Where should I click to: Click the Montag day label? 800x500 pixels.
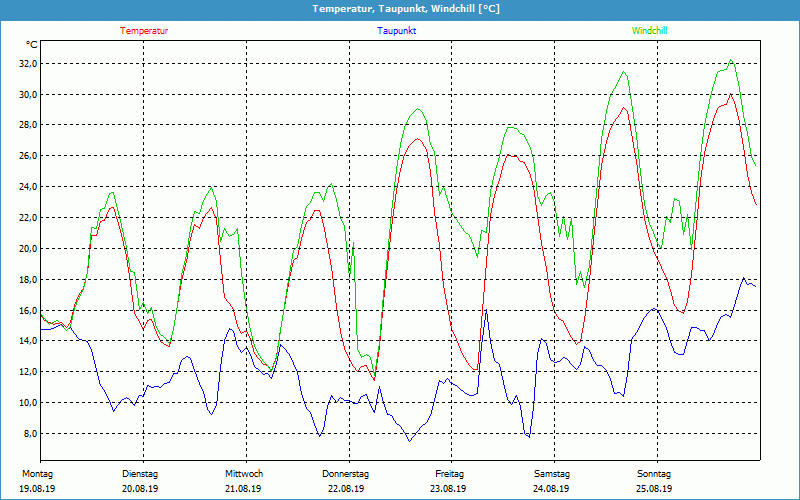37,474
